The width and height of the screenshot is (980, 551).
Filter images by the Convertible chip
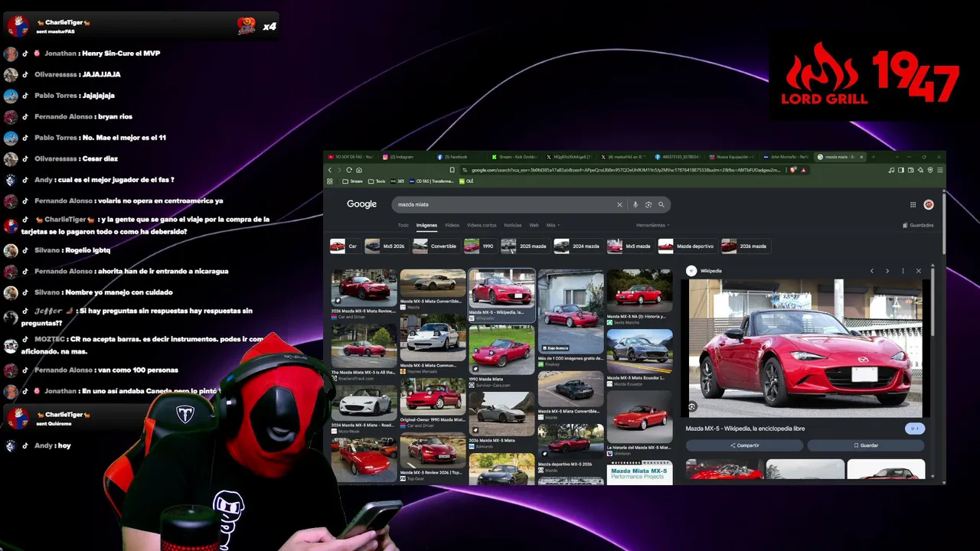pyautogui.click(x=435, y=246)
